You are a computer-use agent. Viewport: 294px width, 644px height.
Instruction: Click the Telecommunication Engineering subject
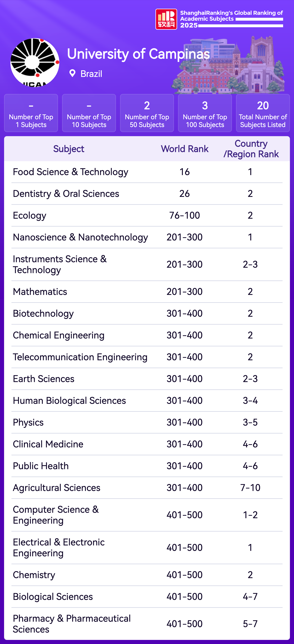pos(80,357)
